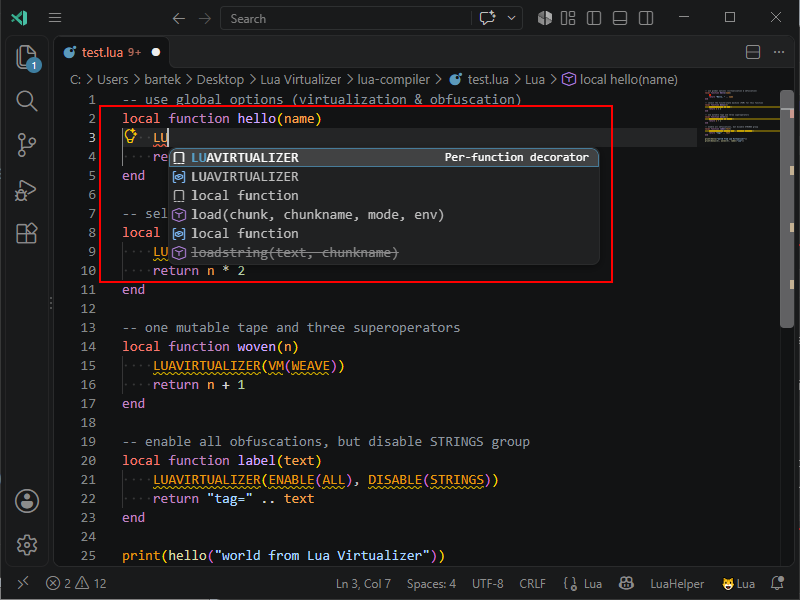Change indentation via Spaces: 4
Viewport: 800px width, 600px height.
(431, 584)
